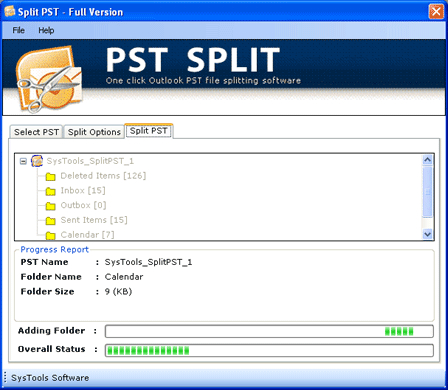Click the Overall Status label
Image resolution: width=448 pixels, height=390 pixels.
(x=52, y=349)
